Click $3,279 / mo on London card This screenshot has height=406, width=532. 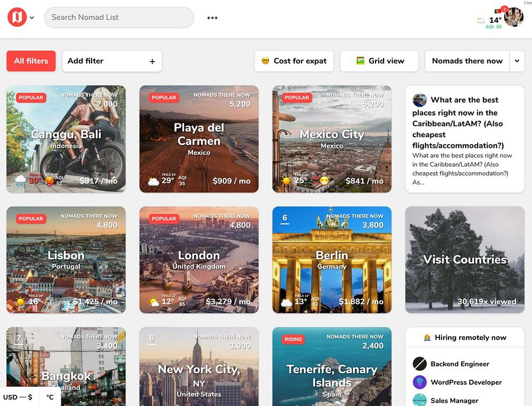point(228,302)
